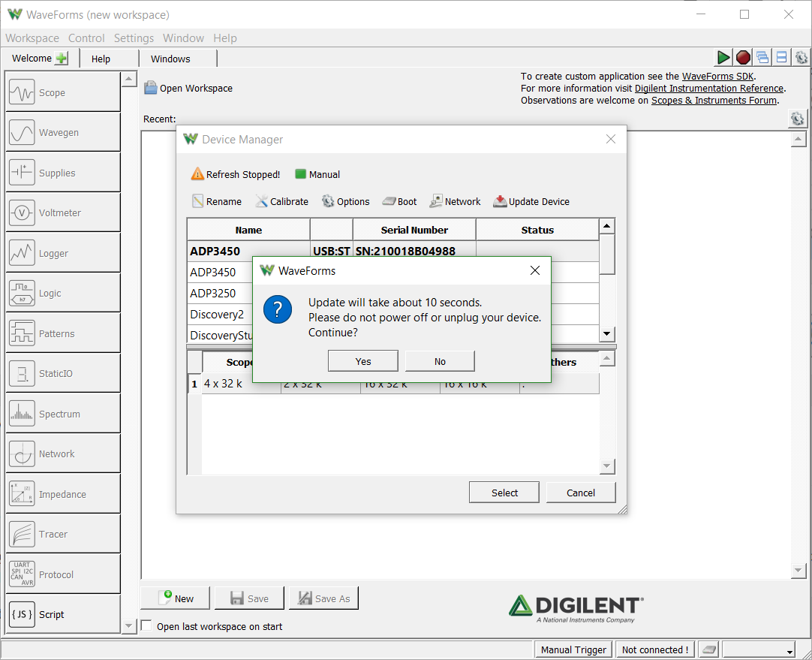This screenshot has width=812, height=660.
Task: Open the Wavegen instrument
Action: click(x=62, y=133)
